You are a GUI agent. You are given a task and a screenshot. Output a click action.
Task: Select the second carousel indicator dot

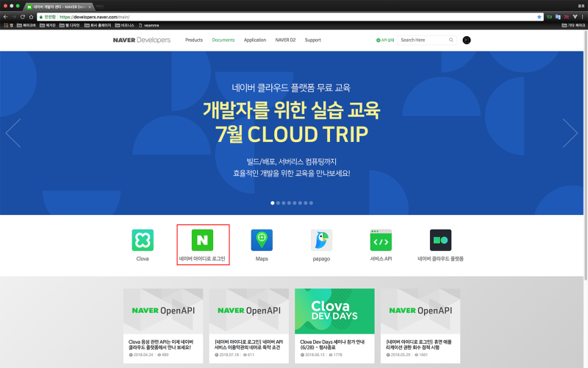tap(278, 203)
